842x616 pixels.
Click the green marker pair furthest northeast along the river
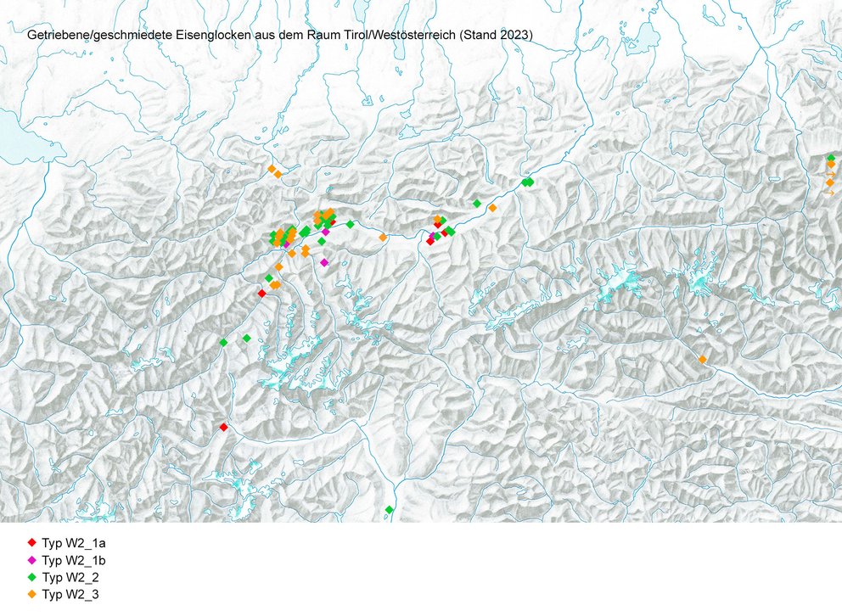click(x=527, y=182)
